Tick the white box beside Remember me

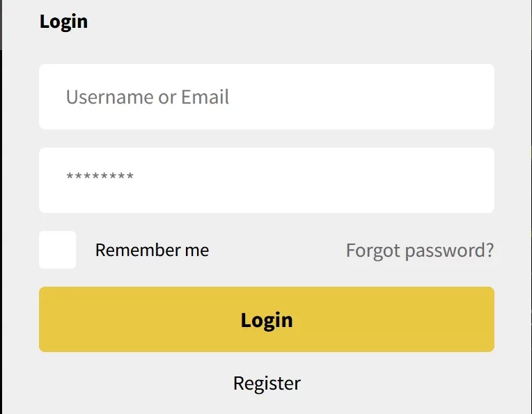pyautogui.click(x=58, y=250)
